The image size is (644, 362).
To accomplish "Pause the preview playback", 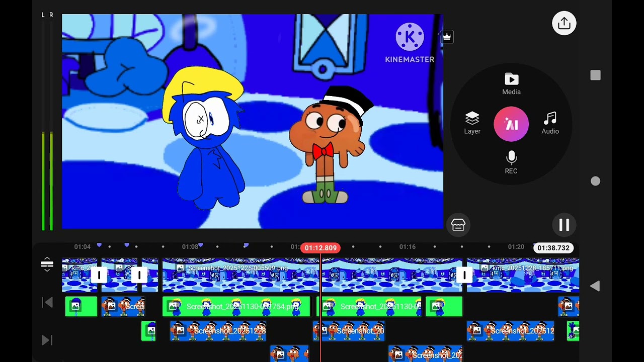I will [564, 225].
